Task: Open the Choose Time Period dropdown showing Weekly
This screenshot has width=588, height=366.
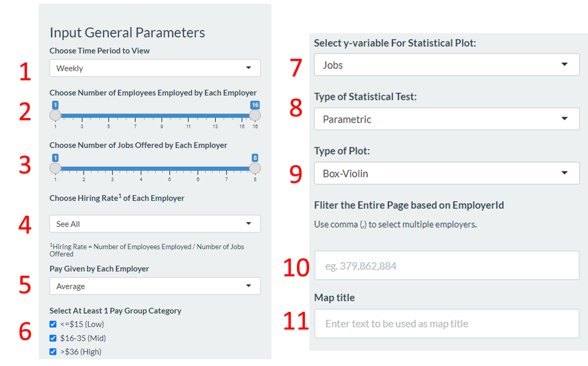Action: pos(155,68)
